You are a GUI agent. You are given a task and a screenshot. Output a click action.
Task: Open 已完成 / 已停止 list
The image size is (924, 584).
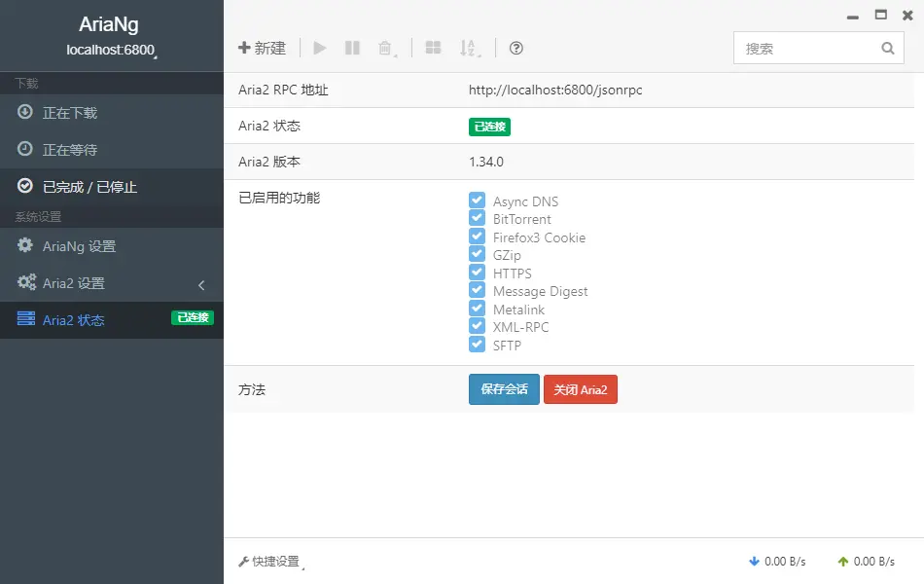112,187
